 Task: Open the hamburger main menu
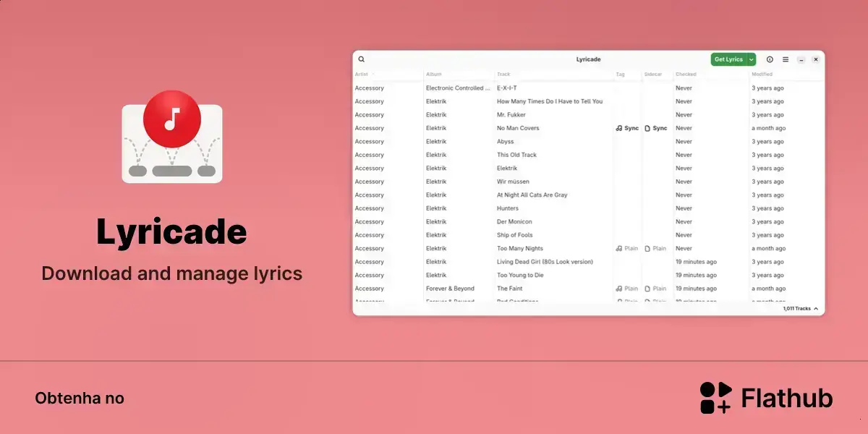click(786, 59)
